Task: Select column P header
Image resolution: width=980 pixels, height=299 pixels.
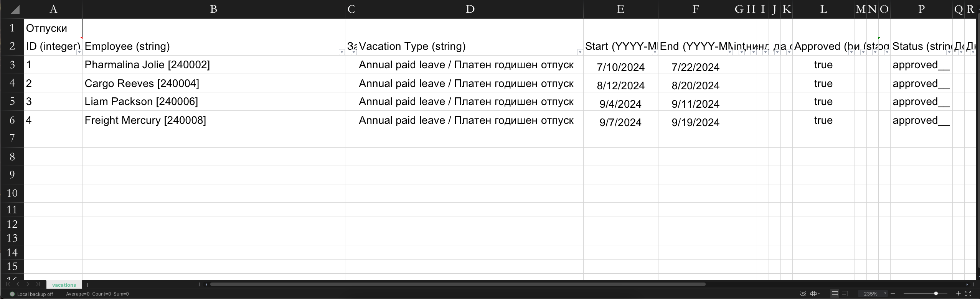Action: (x=921, y=9)
